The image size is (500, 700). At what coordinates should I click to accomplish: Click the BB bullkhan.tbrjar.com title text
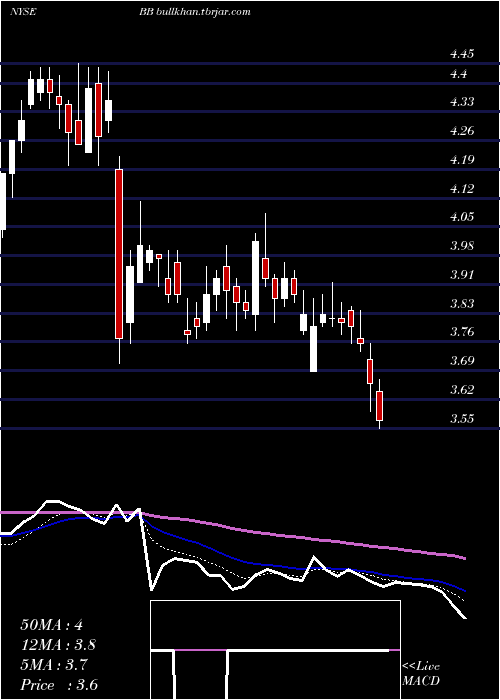[195, 12]
